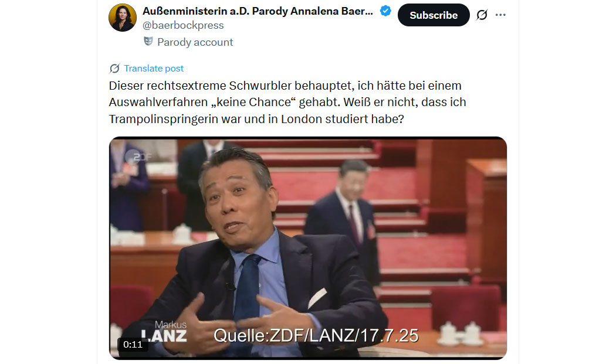The height and width of the screenshot is (364, 616).
Task: Open the three-dot more options menu
Action: tap(500, 15)
